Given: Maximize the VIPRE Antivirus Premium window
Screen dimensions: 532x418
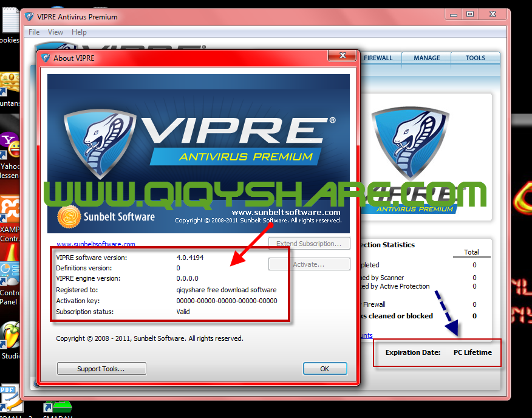Looking at the screenshot, I should click(470, 15).
